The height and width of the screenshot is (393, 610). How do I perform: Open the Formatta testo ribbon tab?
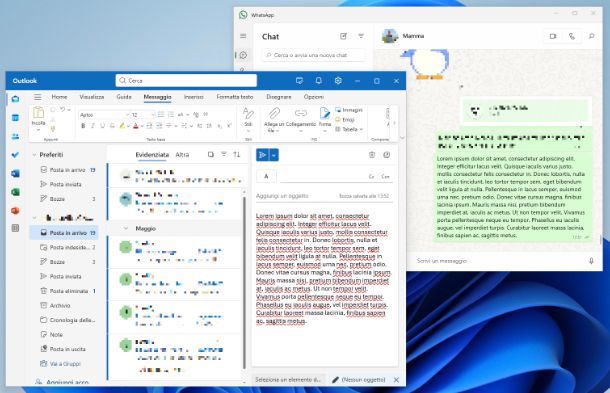pos(235,97)
